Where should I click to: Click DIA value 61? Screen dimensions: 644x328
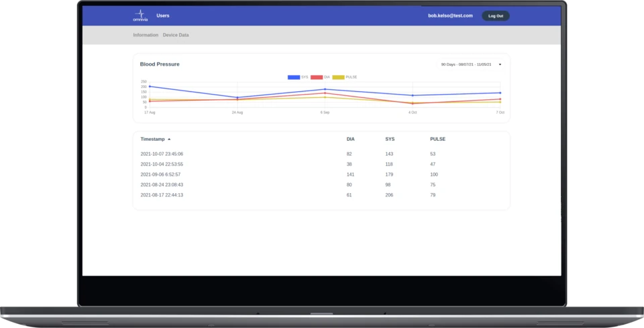pos(349,195)
